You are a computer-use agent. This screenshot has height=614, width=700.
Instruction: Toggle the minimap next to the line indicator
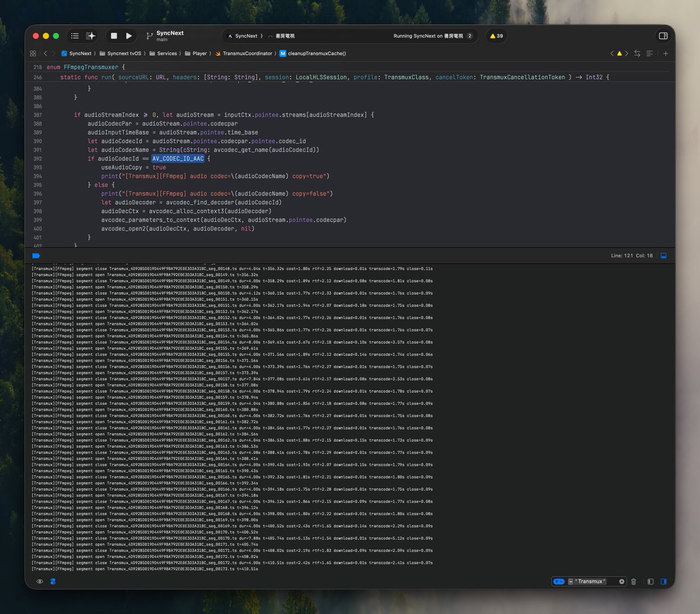point(663,255)
